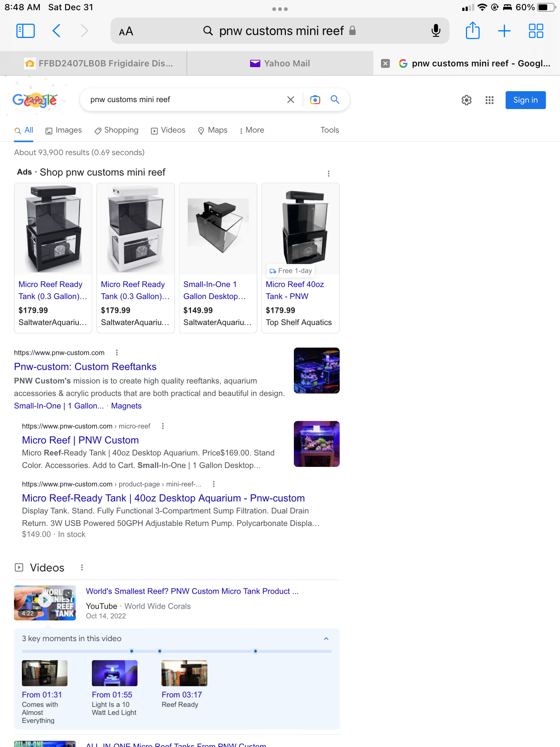Viewport: 560px width, 747px height.
Task: Open the Safari share sheet
Action: click(x=472, y=31)
